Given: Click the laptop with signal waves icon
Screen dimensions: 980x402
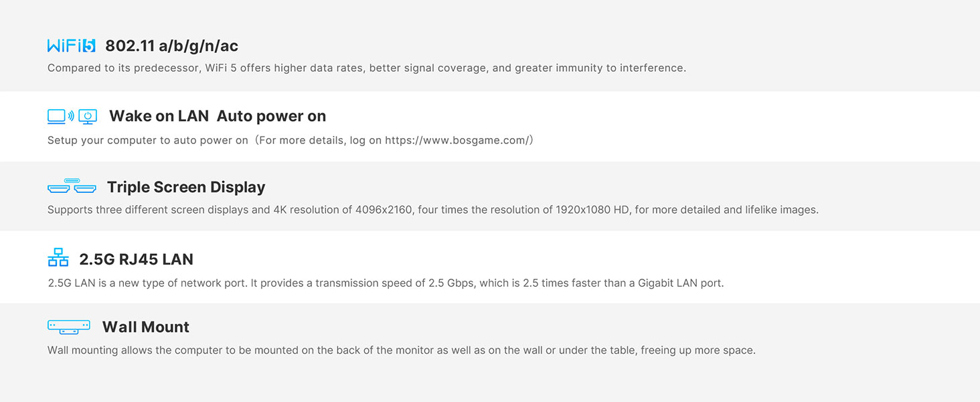Looking at the screenshot, I should click(60, 117).
